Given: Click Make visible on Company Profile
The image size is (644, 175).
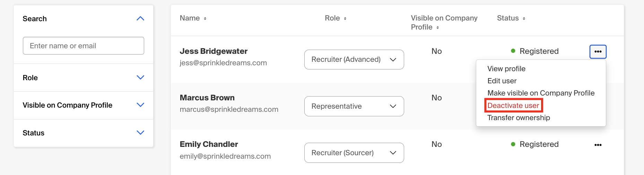Looking at the screenshot, I should coord(541,93).
